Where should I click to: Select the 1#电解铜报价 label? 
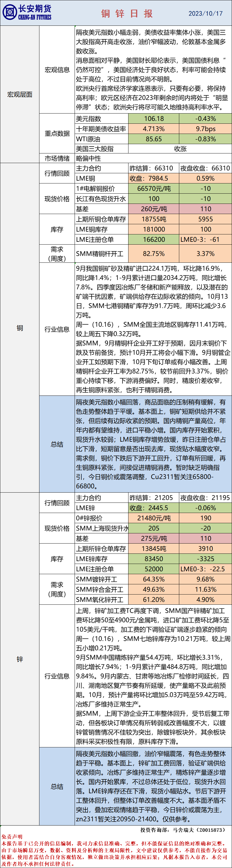coord(101,188)
